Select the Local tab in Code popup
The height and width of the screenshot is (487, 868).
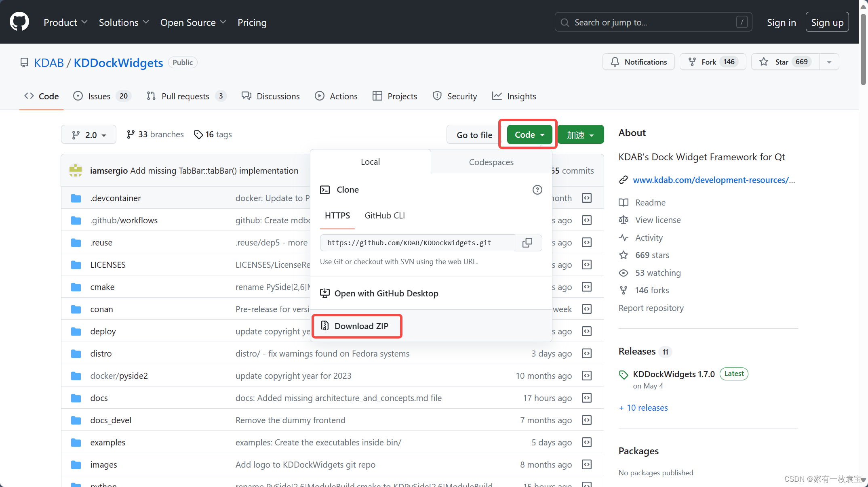pyautogui.click(x=371, y=162)
